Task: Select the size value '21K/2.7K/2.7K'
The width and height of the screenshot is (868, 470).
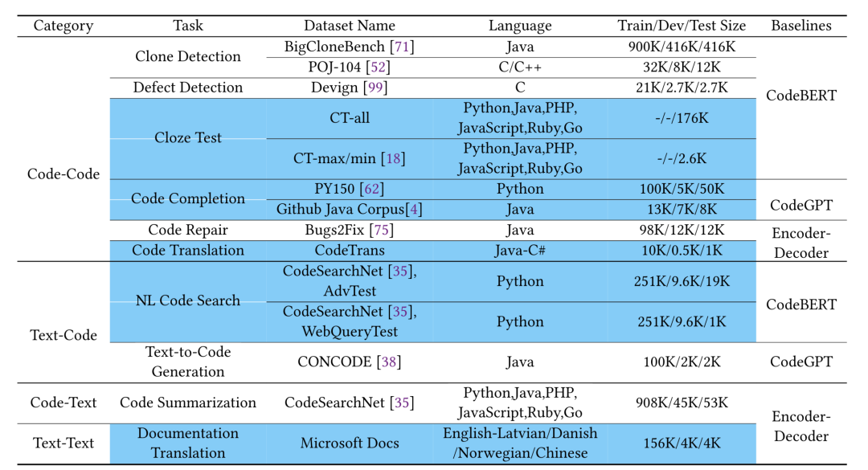Action: click(x=682, y=88)
